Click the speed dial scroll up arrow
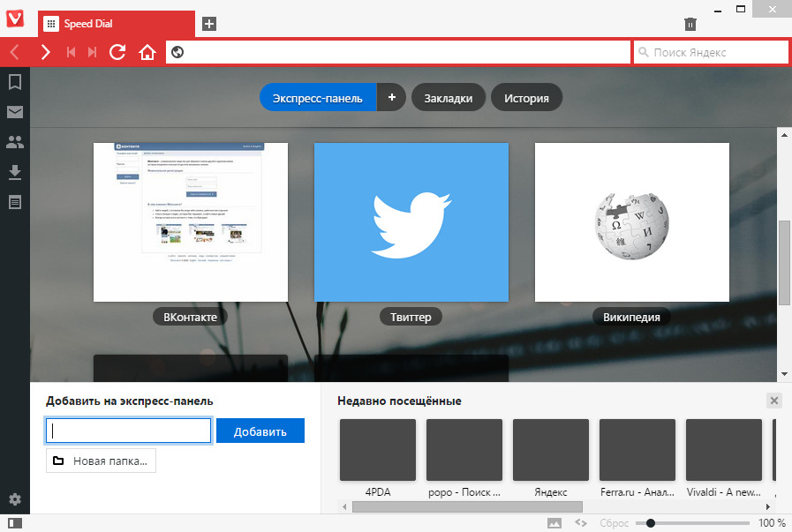 [784, 135]
